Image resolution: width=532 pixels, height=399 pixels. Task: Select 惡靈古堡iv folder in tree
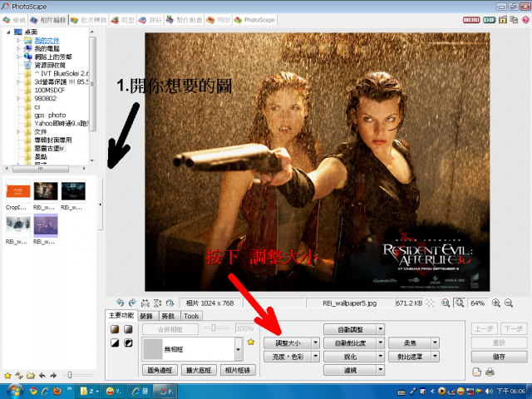pyautogui.click(x=49, y=148)
